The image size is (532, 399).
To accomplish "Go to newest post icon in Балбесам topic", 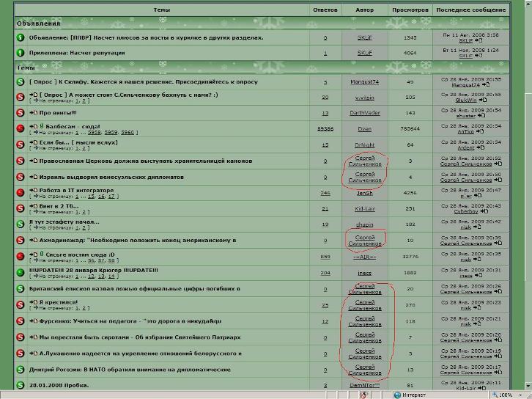I will (x=33, y=127).
